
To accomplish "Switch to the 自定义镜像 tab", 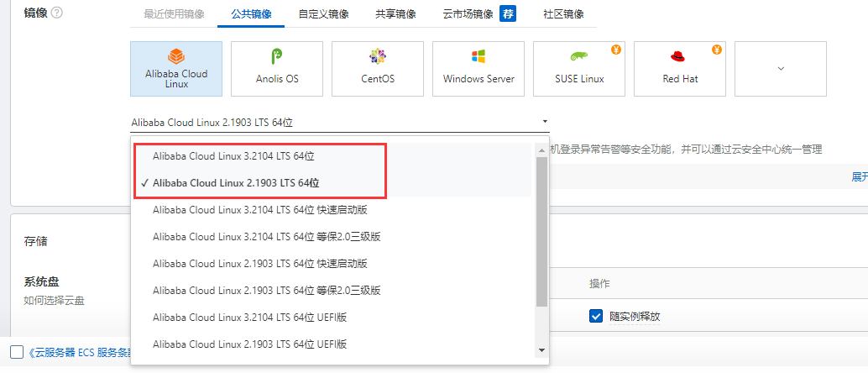I will 323,14.
